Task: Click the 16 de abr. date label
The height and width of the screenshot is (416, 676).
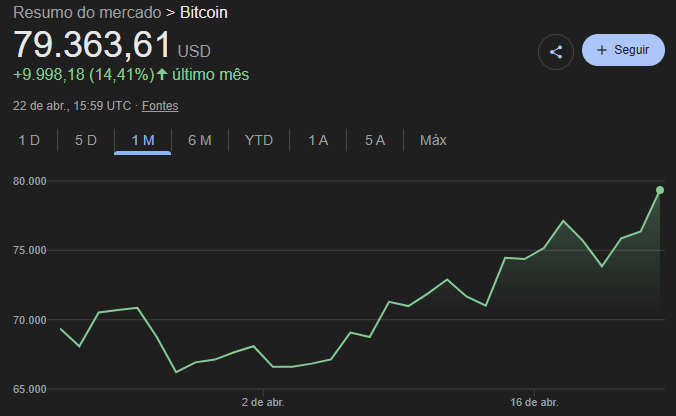Action: (x=535, y=403)
